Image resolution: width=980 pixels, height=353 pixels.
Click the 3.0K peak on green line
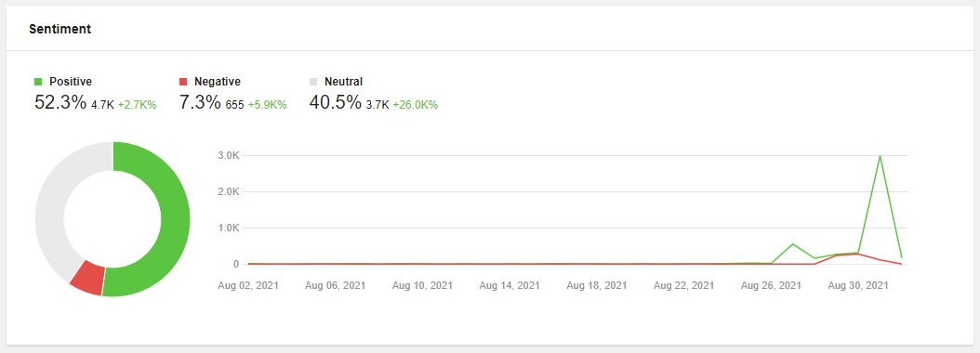(880, 156)
